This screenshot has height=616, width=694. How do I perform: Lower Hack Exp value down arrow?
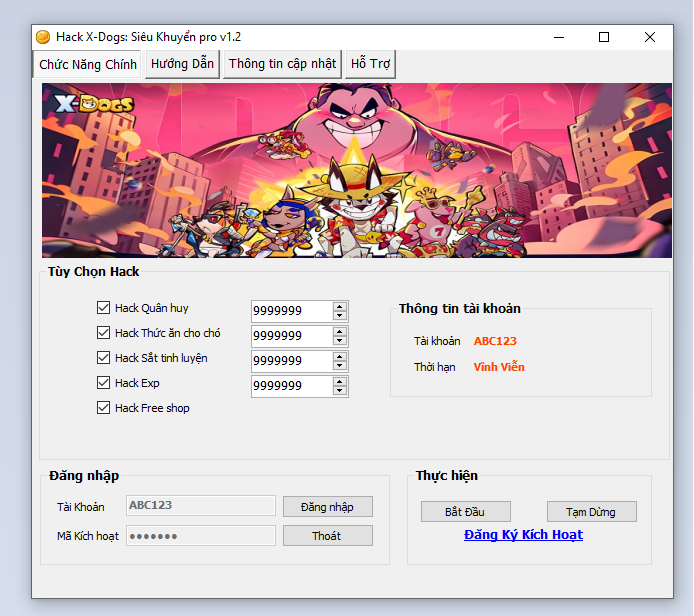[x=340, y=391]
